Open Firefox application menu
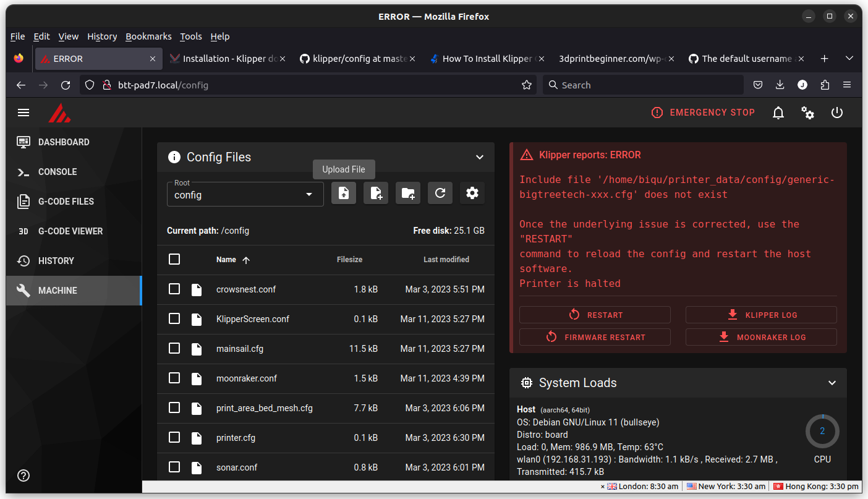Image resolution: width=868 pixels, height=499 pixels. coord(847,85)
